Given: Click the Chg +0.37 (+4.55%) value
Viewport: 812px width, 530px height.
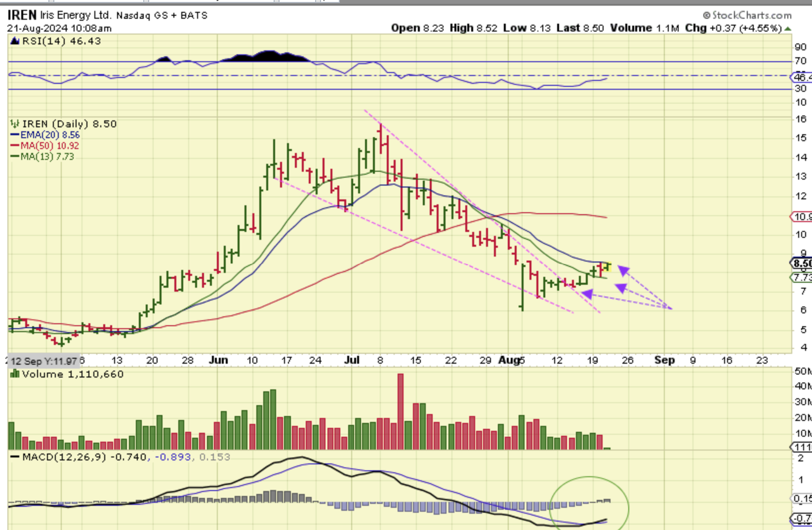Looking at the screenshot, I should coord(733,28).
